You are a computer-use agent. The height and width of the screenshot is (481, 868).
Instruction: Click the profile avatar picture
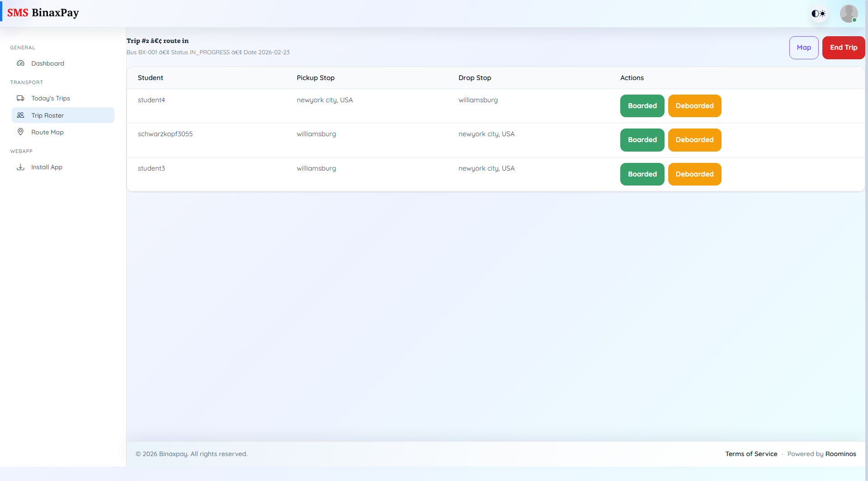point(849,14)
